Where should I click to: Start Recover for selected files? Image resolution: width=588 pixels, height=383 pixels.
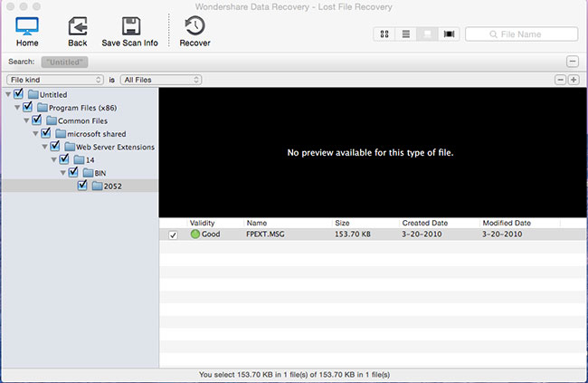194,32
